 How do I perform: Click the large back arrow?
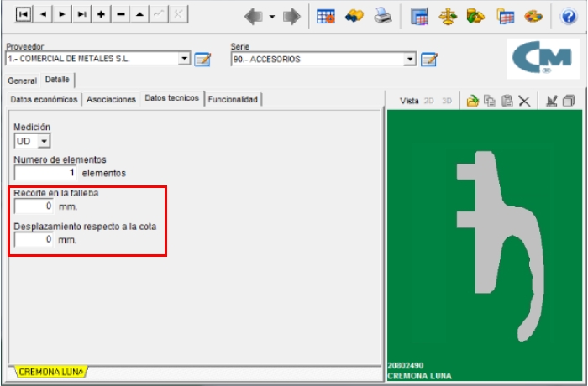[x=254, y=17]
